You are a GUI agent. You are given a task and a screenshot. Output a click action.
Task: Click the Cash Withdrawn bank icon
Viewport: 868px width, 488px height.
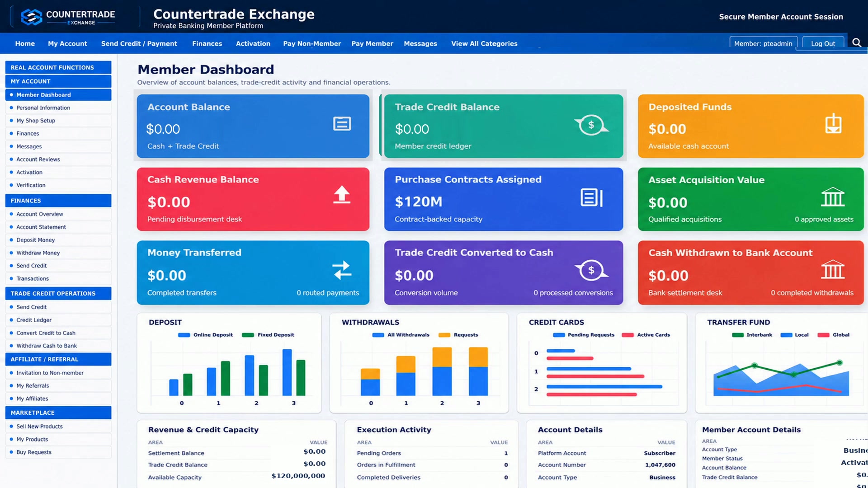[833, 269]
